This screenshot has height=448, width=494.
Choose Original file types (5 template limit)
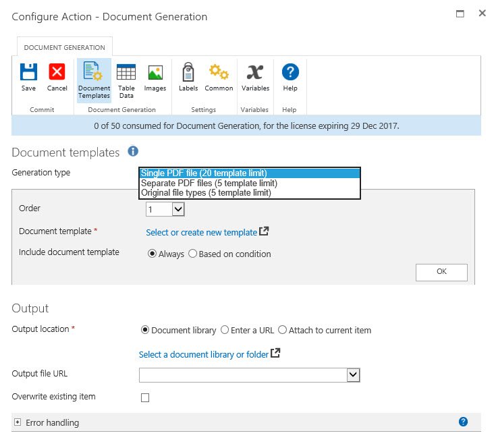point(250,192)
